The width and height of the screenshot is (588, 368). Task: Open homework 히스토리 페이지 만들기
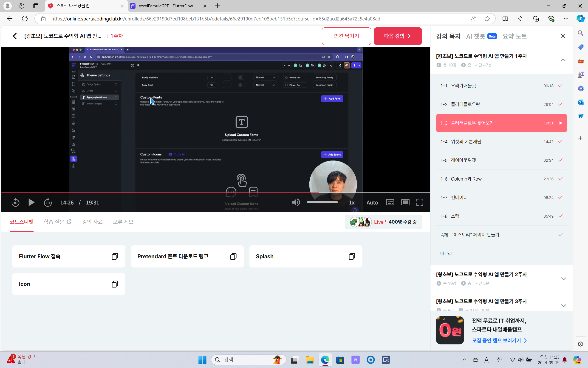point(501,235)
